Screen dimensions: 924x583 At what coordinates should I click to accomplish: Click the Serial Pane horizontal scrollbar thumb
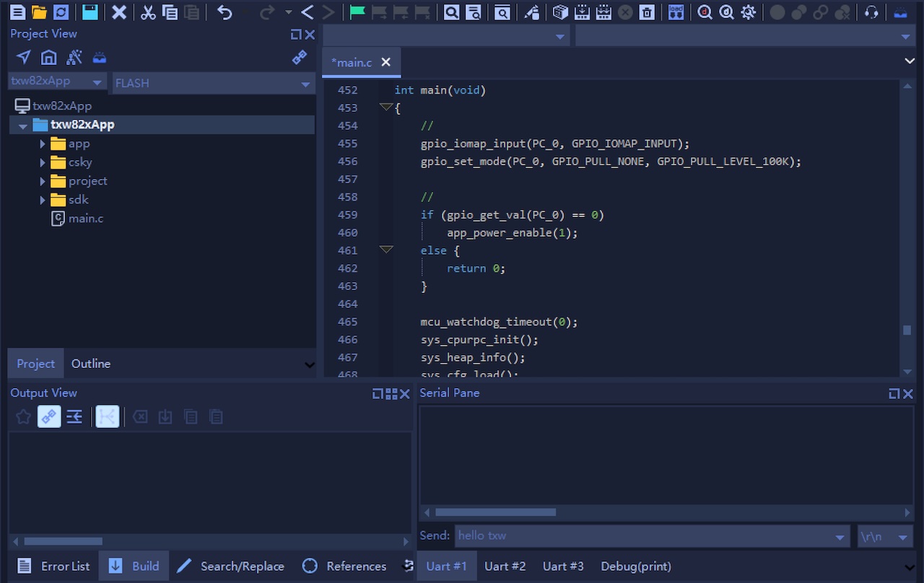495,512
